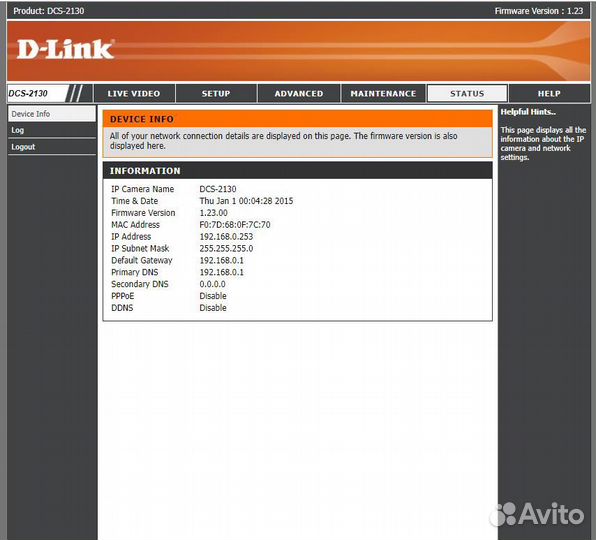Click the Product: DCS-2130 header text
Screen dimensions: 596x540
[x=49, y=11]
